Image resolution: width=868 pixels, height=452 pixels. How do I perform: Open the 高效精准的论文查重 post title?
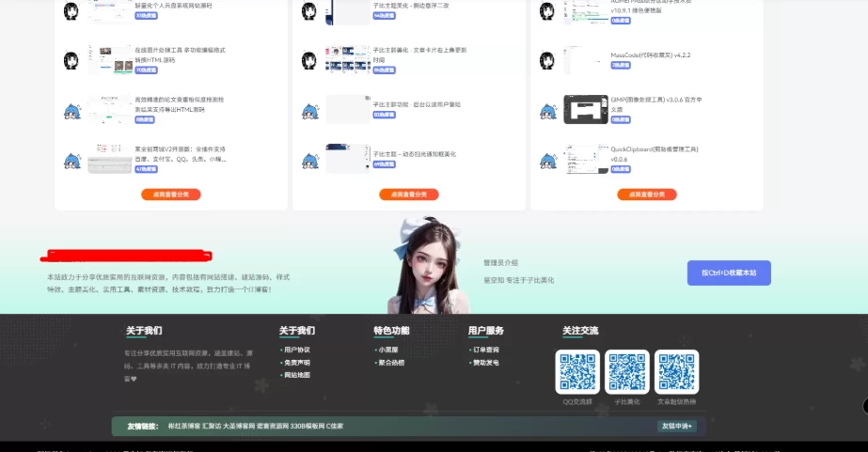180,104
